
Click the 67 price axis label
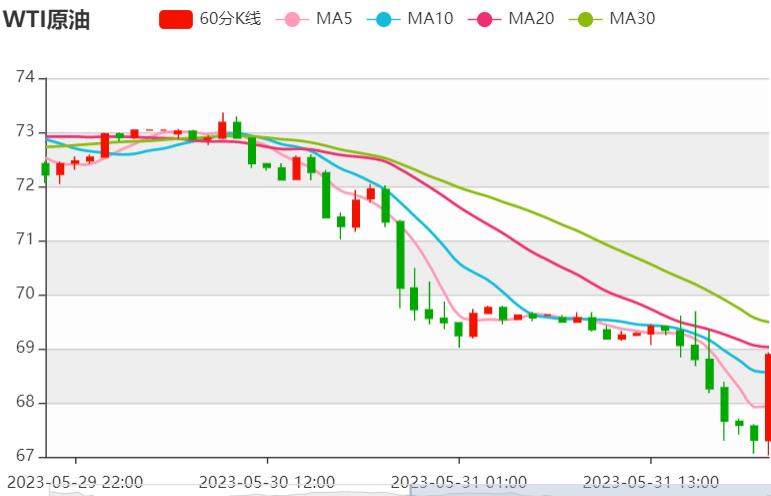[x=25, y=455]
